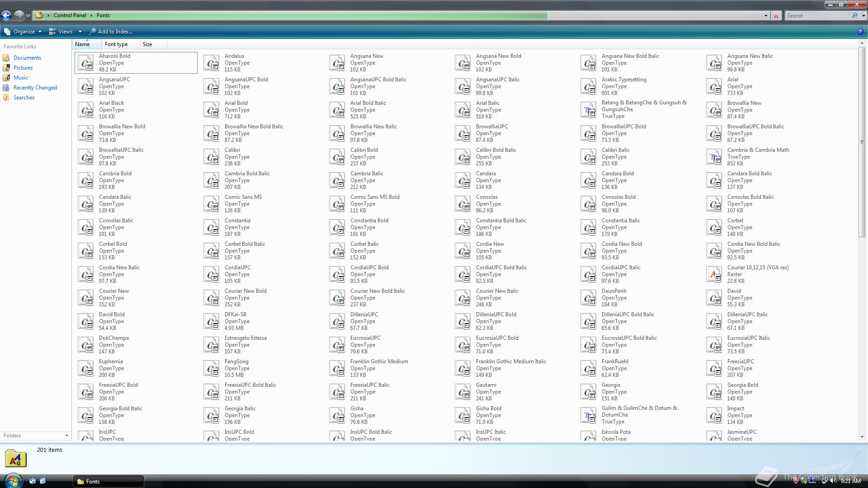The width and height of the screenshot is (868, 488).
Task: Select the DokChampa font name
Action: point(114,338)
